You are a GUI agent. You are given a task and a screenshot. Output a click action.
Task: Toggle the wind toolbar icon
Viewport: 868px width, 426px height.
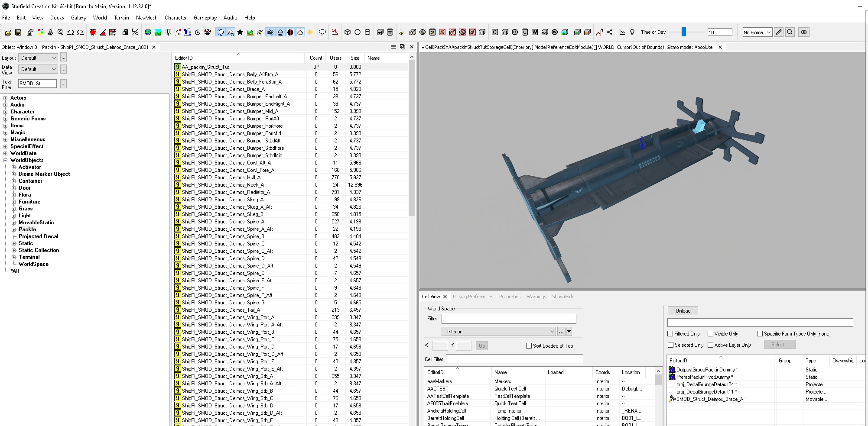coord(270,32)
